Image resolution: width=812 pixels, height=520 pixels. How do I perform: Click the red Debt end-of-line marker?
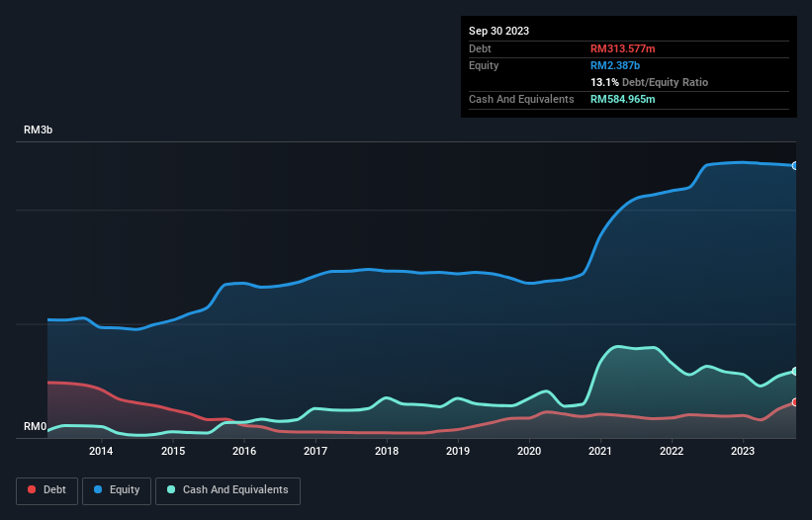point(795,402)
